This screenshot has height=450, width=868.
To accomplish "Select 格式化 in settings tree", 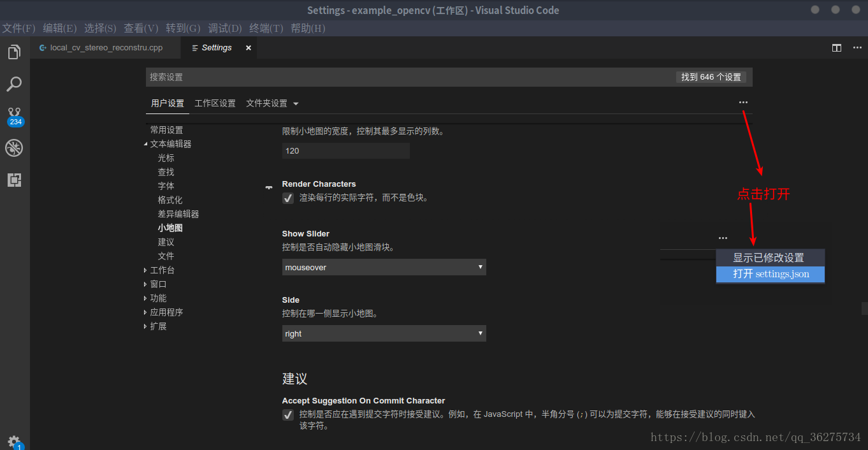I will pyautogui.click(x=170, y=200).
